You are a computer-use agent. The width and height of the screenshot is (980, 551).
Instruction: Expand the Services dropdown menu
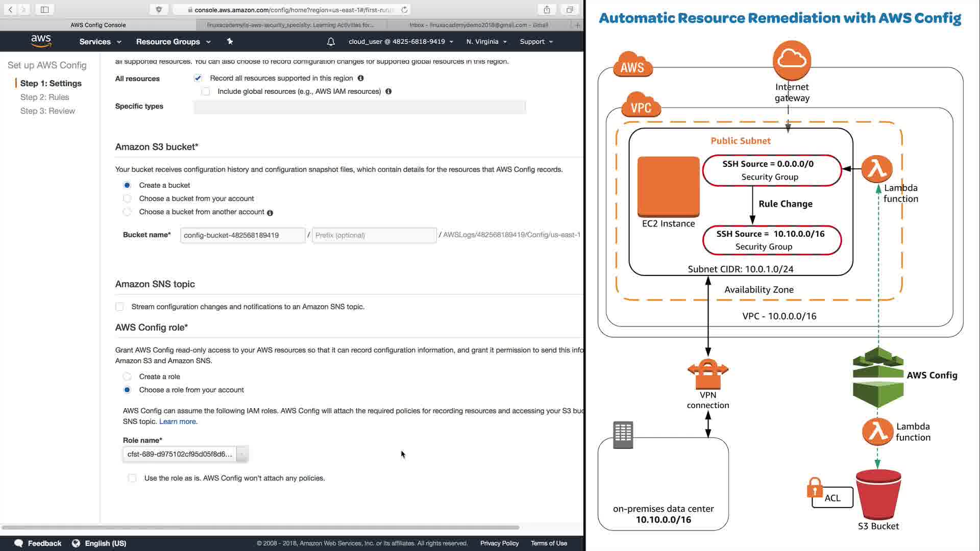coord(100,42)
